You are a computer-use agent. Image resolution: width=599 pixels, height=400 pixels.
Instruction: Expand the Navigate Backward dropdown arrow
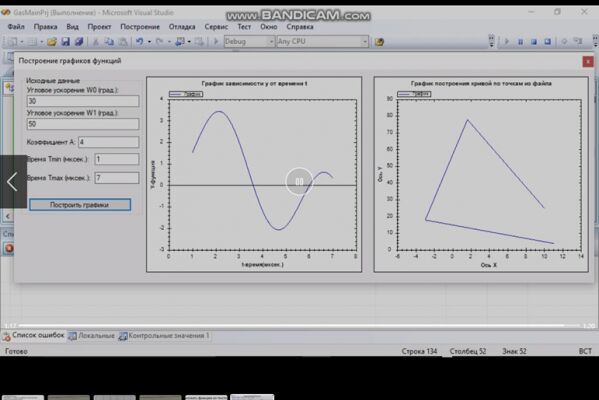(x=189, y=42)
